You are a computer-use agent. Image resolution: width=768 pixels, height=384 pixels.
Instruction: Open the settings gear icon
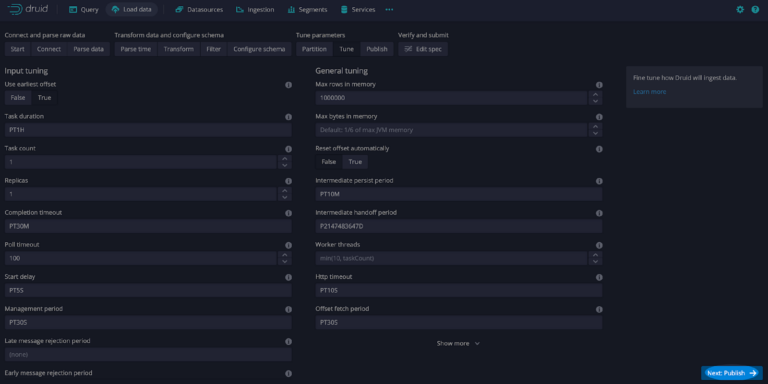pos(740,9)
